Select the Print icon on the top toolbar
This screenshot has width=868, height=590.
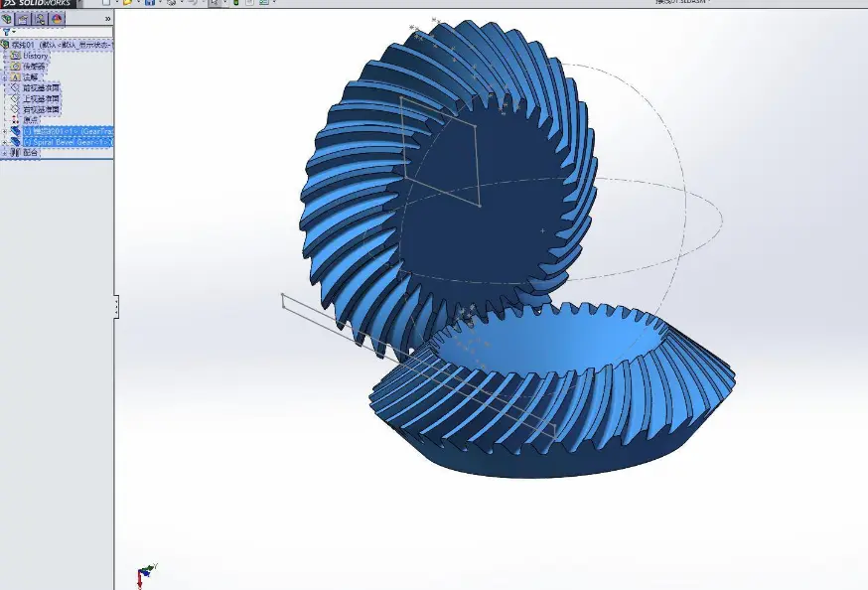[x=171, y=5]
